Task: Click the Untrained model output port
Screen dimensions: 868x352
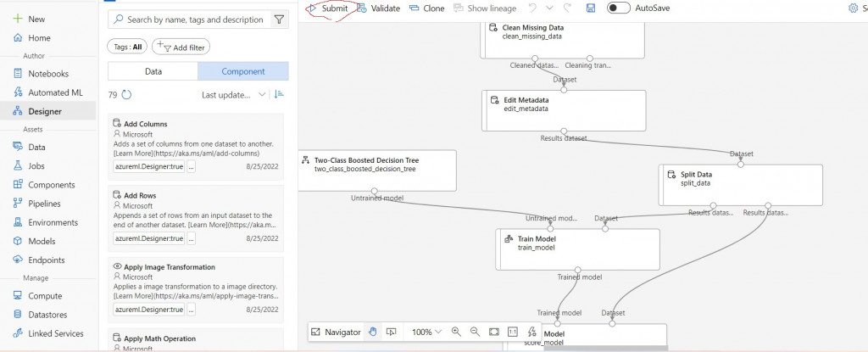Action: (376, 191)
